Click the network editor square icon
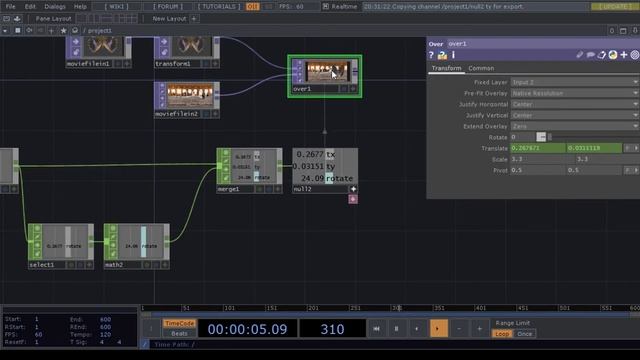The image size is (640, 360). coord(18,31)
